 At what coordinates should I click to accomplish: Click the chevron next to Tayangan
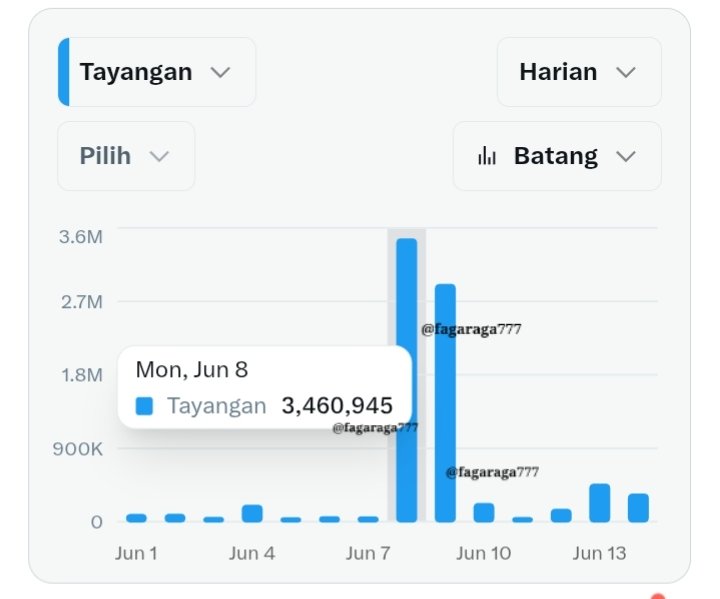click(x=220, y=73)
